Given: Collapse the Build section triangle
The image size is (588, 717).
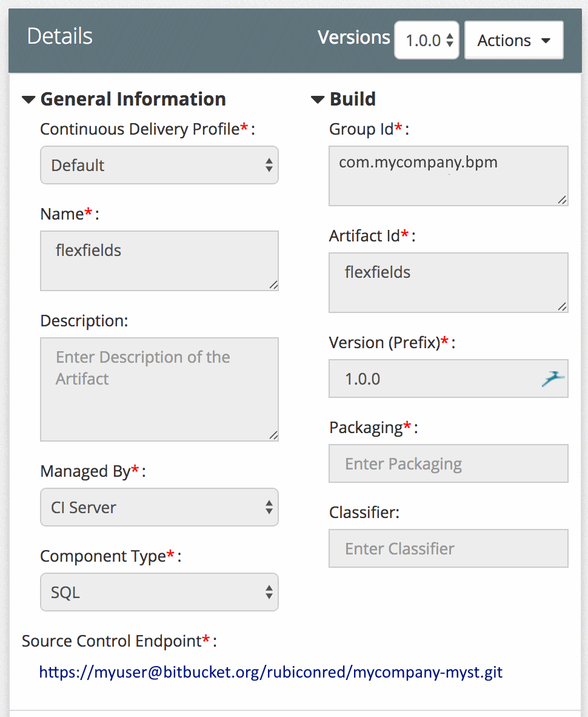Looking at the screenshot, I should (318, 99).
